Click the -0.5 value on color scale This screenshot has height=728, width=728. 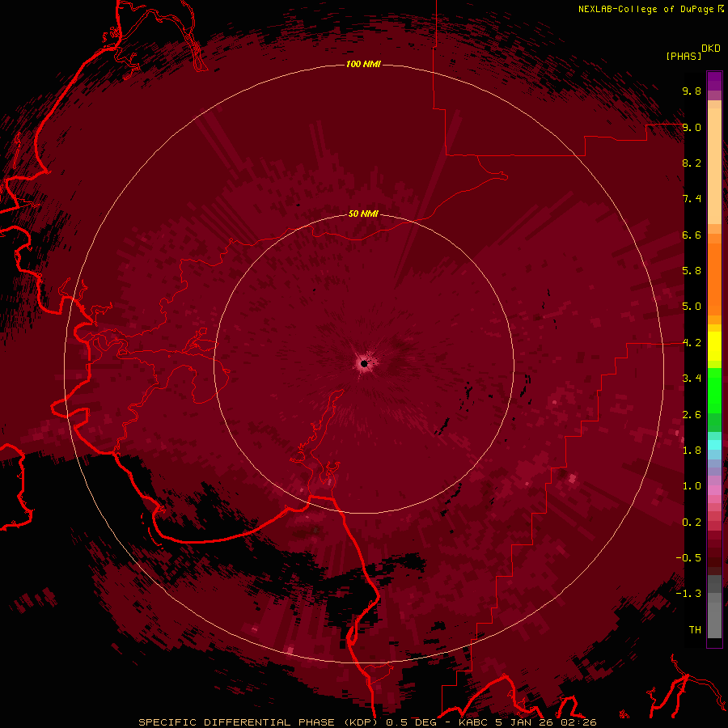688,558
